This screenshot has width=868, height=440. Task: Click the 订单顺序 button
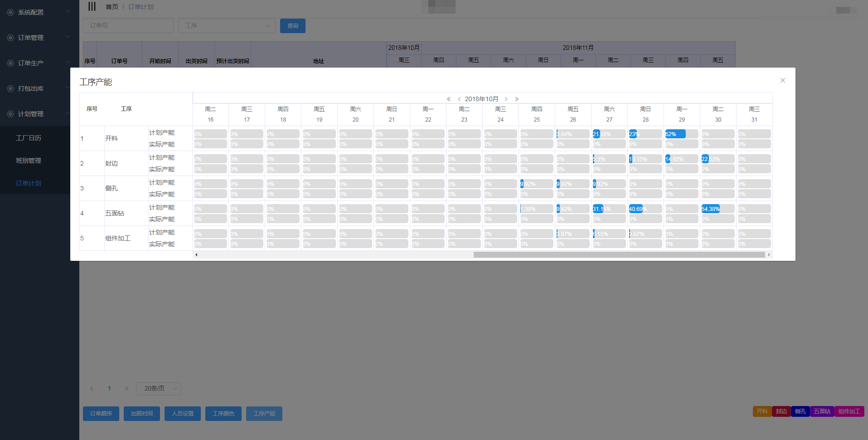click(x=101, y=413)
